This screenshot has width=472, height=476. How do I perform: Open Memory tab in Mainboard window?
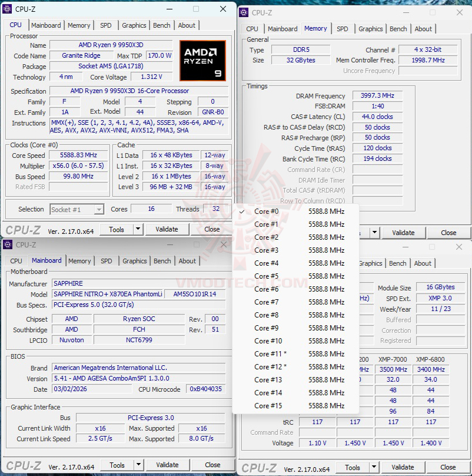point(79,261)
